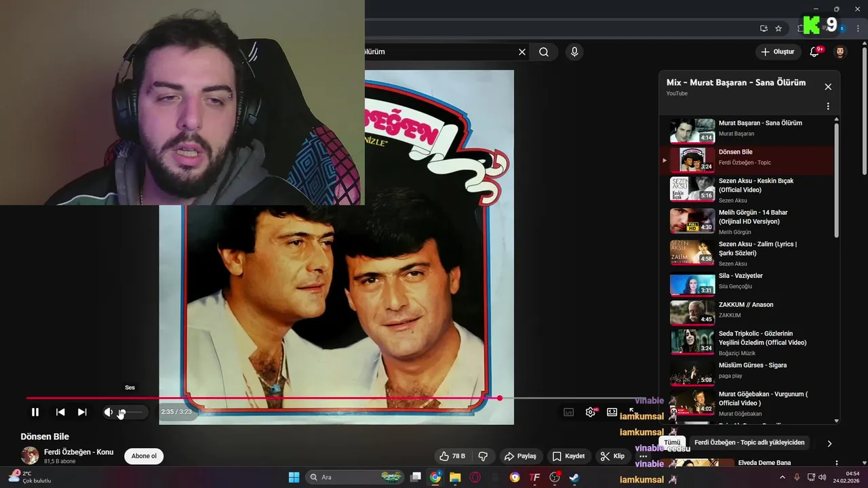Mute the video with the speaker icon
This screenshot has width=868, height=488.
coord(108,412)
